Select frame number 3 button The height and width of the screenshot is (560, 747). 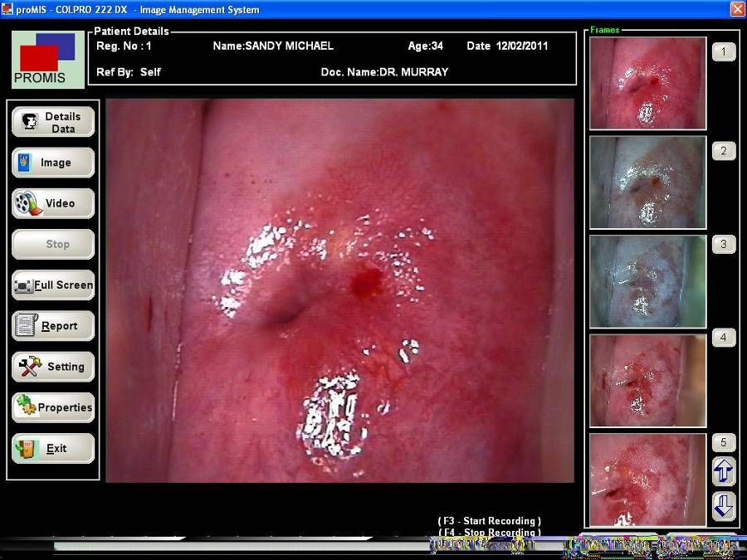point(723,245)
